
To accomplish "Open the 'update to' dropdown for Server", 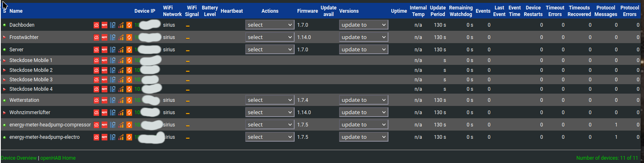I will (x=364, y=49).
